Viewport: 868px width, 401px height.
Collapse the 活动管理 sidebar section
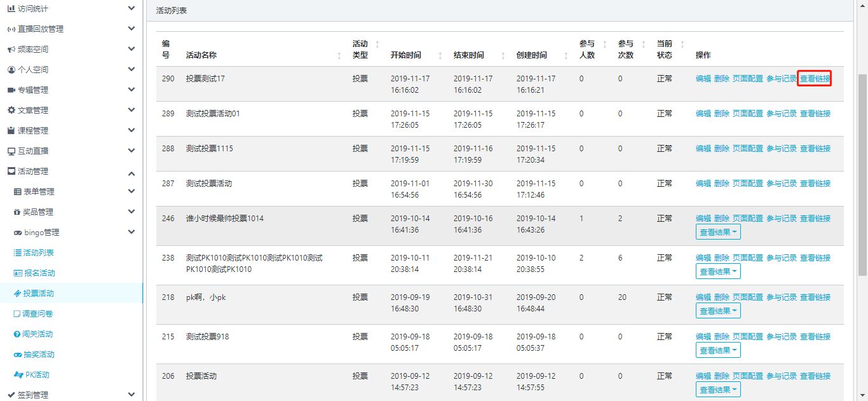point(131,172)
